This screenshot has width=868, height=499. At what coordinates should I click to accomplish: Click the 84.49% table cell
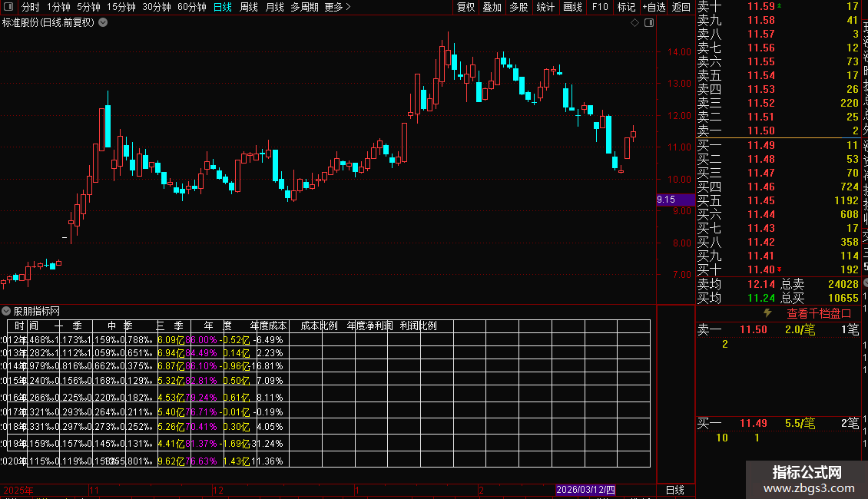click(201, 353)
